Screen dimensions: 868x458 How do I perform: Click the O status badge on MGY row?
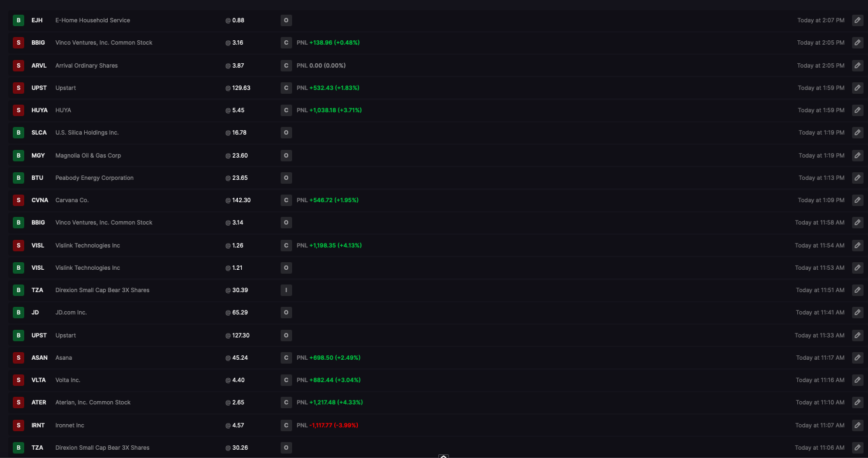tap(286, 155)
